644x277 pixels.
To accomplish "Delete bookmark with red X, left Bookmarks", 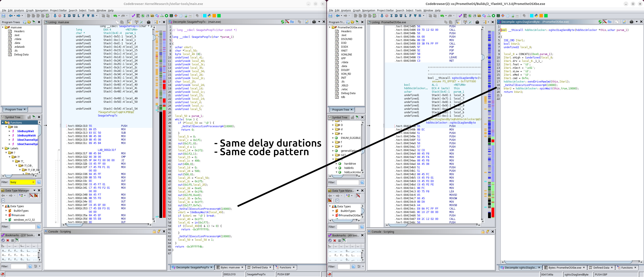I will [x=8, y=240].
